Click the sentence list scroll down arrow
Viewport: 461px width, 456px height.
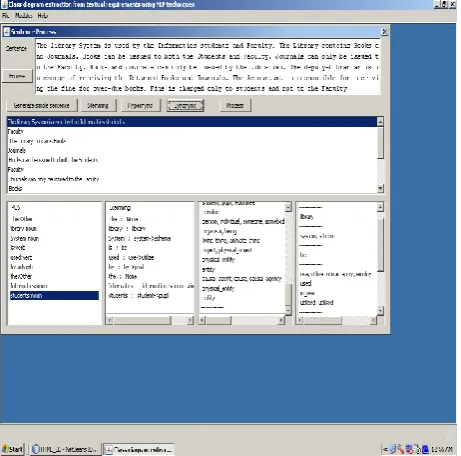tap(380, 188)
